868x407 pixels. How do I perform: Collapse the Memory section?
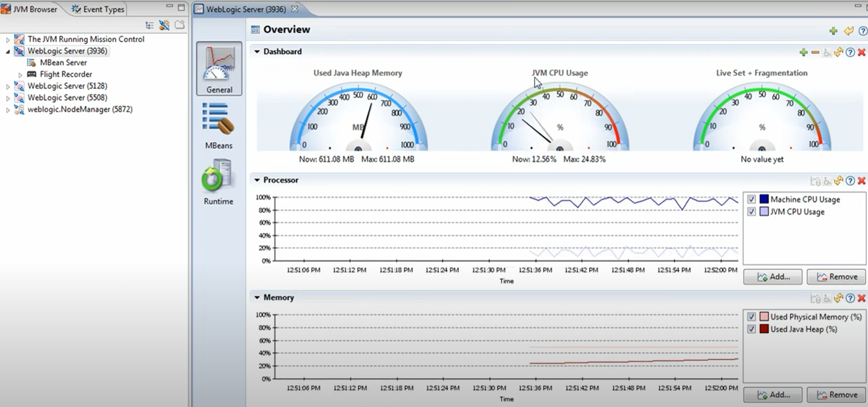257,297
